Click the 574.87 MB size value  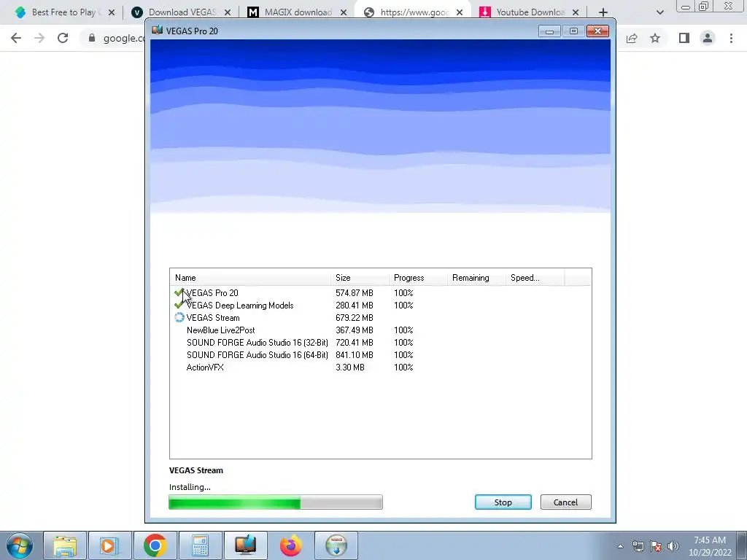pyautogui.click(x=354, y=293)
